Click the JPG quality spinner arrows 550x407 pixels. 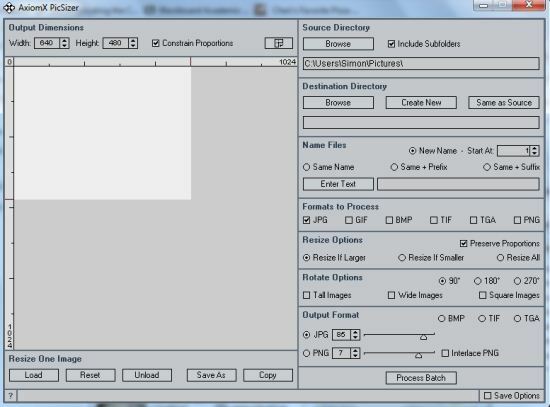click(x=355, y=335)
